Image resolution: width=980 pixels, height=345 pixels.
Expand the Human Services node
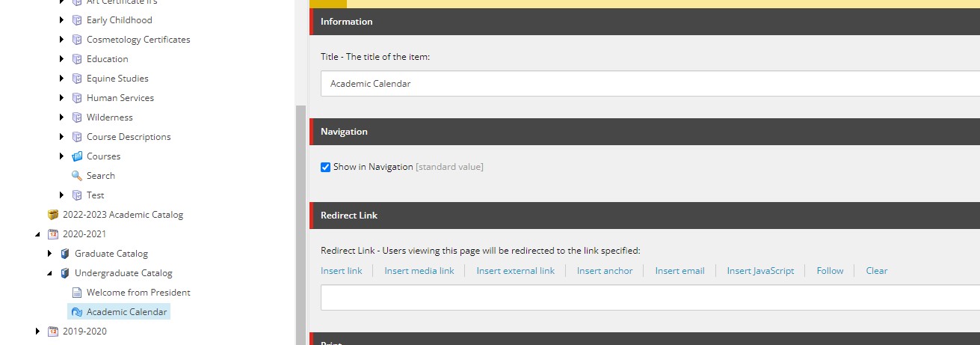pos(62,98)
